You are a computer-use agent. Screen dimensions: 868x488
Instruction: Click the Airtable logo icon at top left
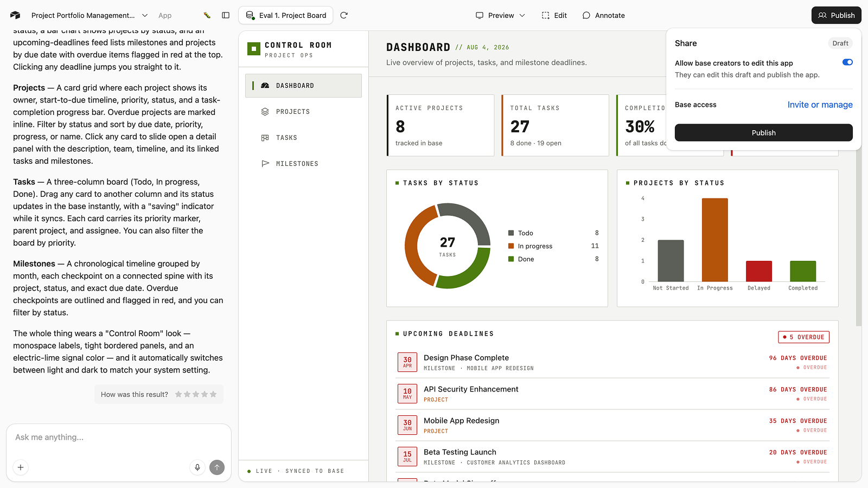tap(15, 15)
